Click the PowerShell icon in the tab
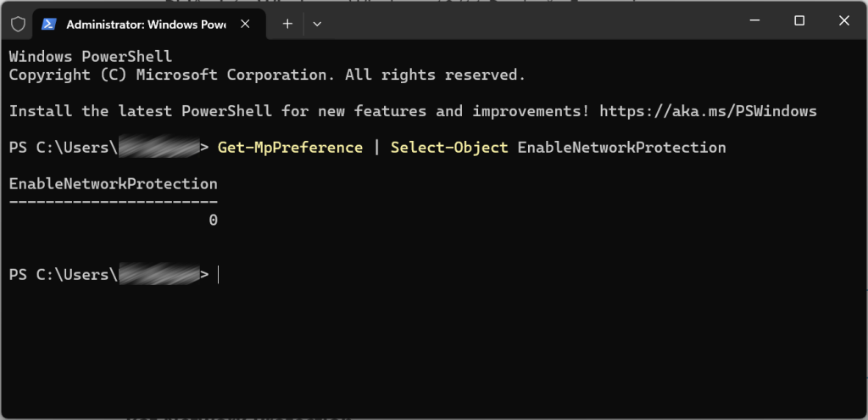The image size is (868, 420). [49, 24]
